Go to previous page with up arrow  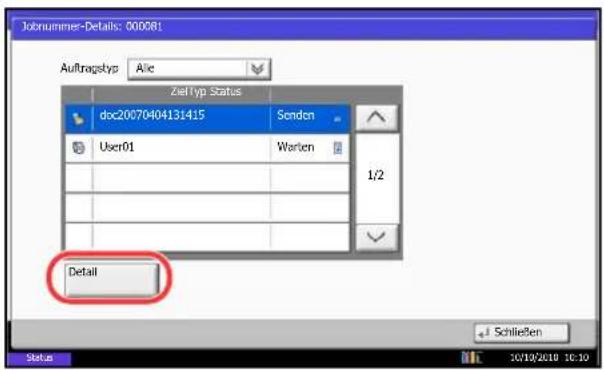click(376, 117)
